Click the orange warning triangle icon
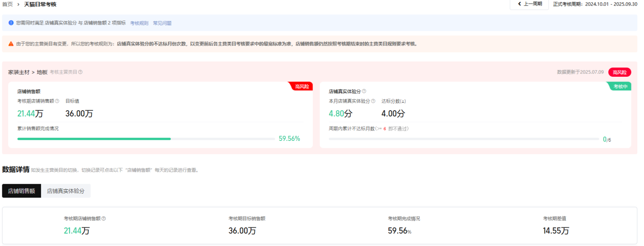This screenshot has width=644, height=246. 11,44
